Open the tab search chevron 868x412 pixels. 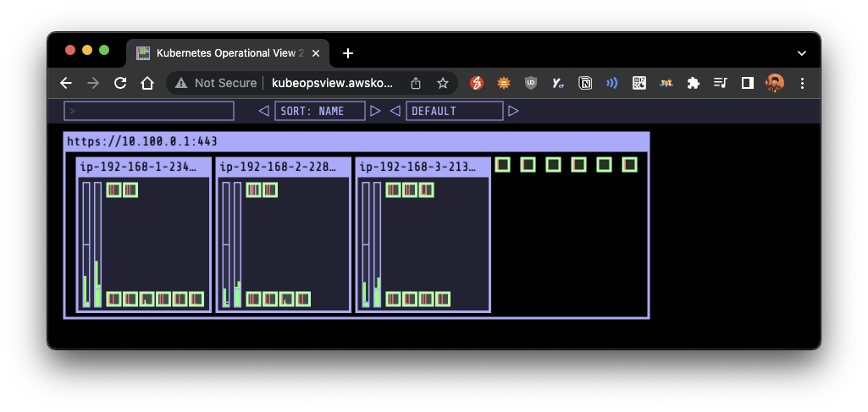pyautogui.click(x=802, y=53)
